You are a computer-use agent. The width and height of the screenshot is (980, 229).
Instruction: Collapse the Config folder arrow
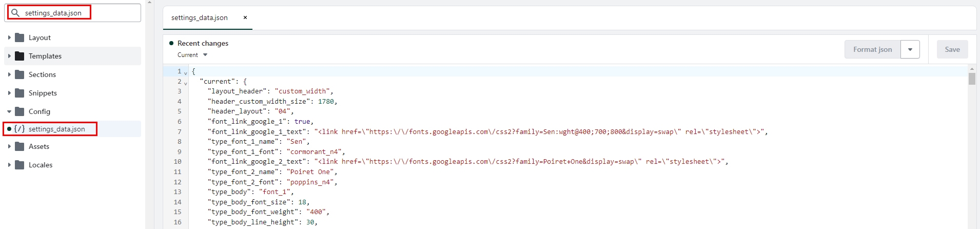click(x=9, y=111)
